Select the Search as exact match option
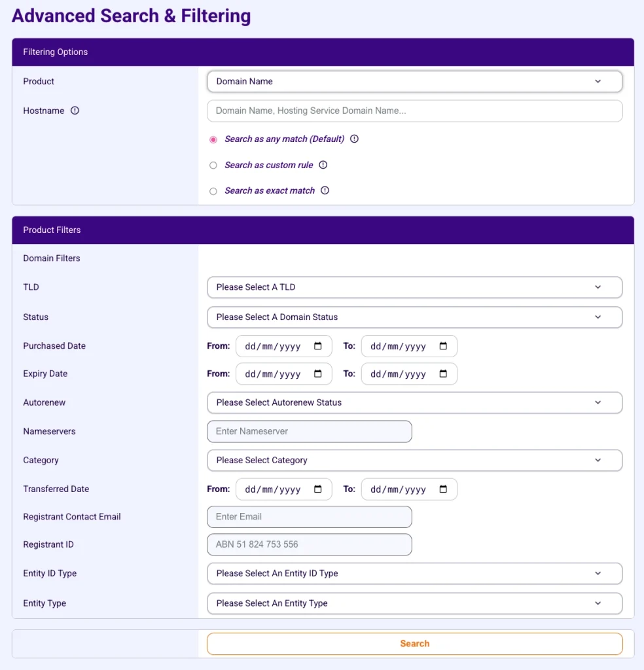 click(x=213, y=190)
